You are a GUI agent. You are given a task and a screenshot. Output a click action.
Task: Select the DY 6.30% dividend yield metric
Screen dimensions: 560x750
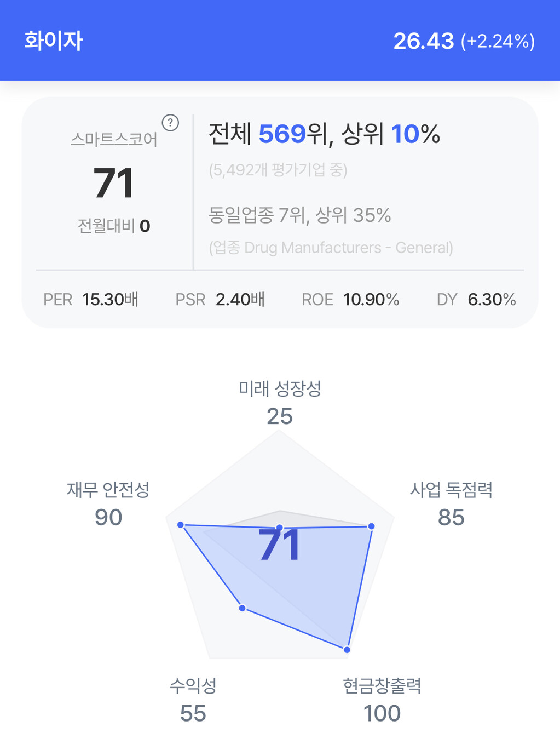click(x=476, y=300)
